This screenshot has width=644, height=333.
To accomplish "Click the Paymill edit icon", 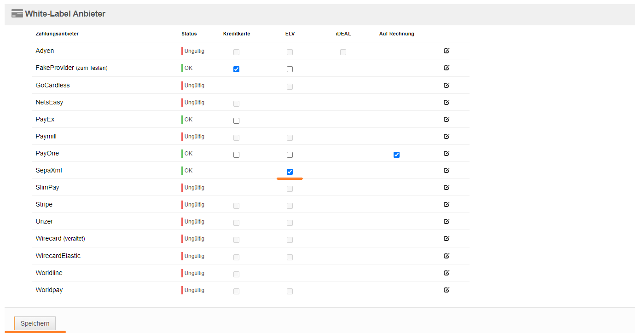I will (446, 136).
